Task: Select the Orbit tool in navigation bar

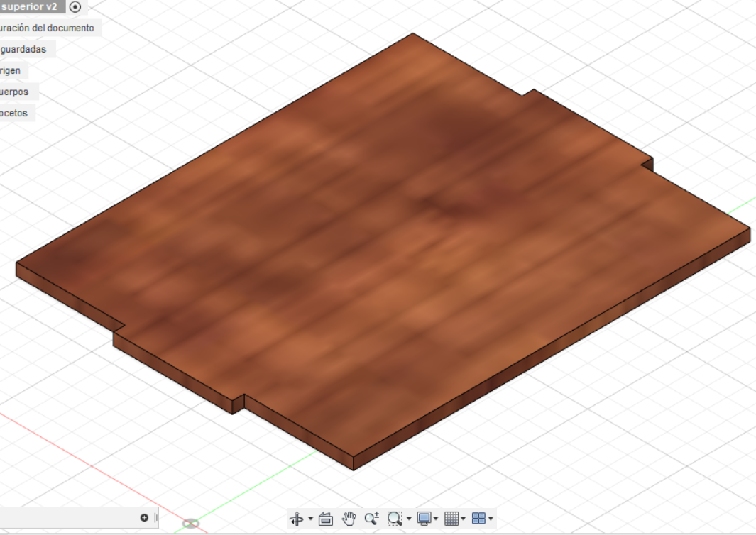Action: 296,519
